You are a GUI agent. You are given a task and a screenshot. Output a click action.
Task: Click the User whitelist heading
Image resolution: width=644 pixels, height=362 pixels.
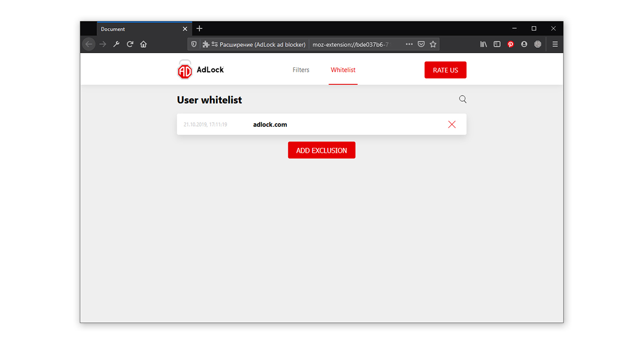[209, 100]
